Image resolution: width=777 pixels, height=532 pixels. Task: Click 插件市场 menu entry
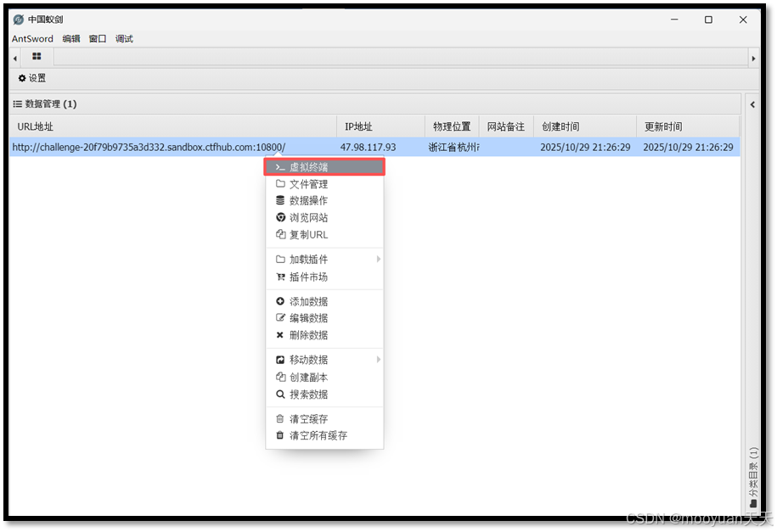[x=324, y=277]
